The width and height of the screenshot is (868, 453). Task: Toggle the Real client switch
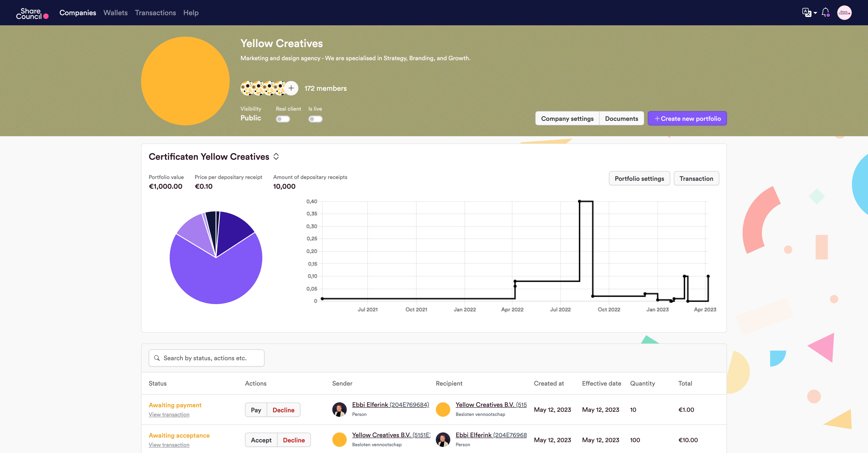(283, 119)
